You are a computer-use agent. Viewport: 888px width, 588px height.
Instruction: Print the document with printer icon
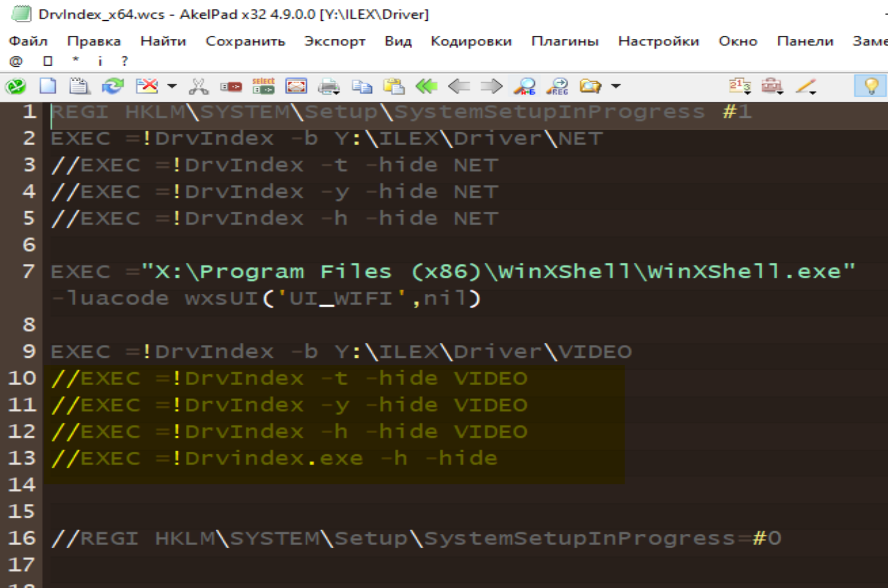(329, 86)
